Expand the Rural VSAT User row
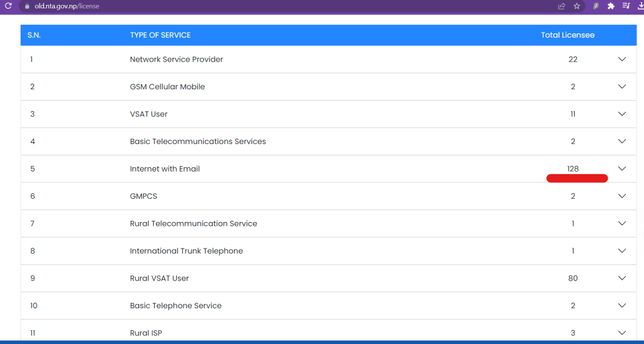 (x=622, y=278)
